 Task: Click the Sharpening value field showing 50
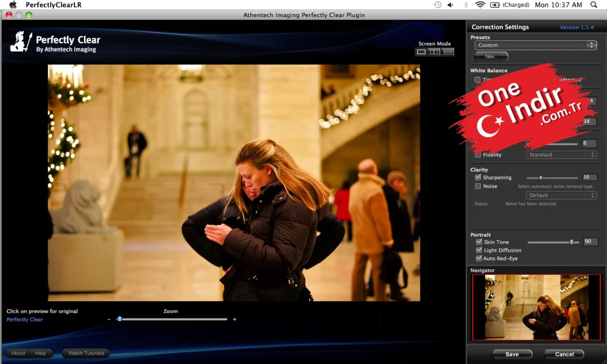pyautogui.click(x=589, y=177)
